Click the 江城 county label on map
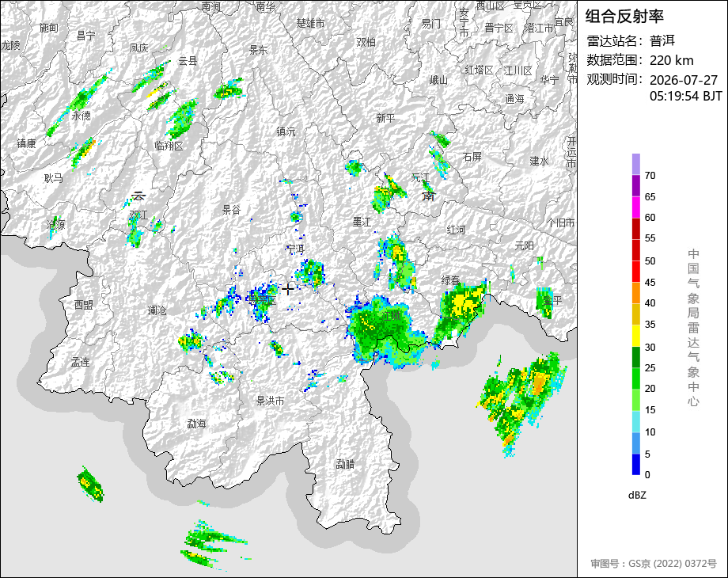728x578 pixels. point(391,316)
